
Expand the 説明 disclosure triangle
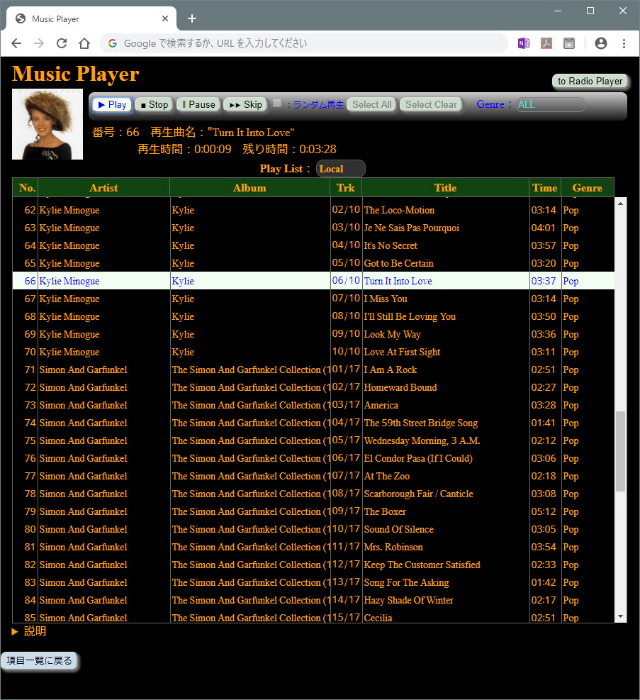click(15, 631)
